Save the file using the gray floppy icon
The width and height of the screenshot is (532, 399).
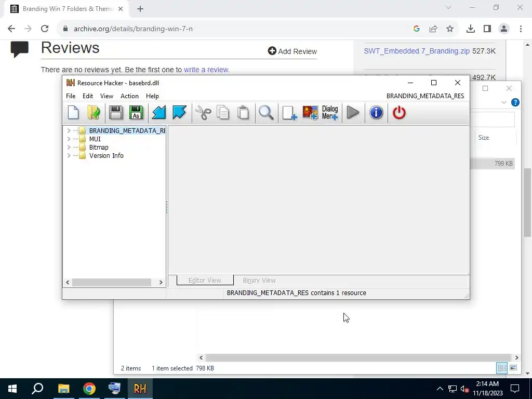[116, 113]
